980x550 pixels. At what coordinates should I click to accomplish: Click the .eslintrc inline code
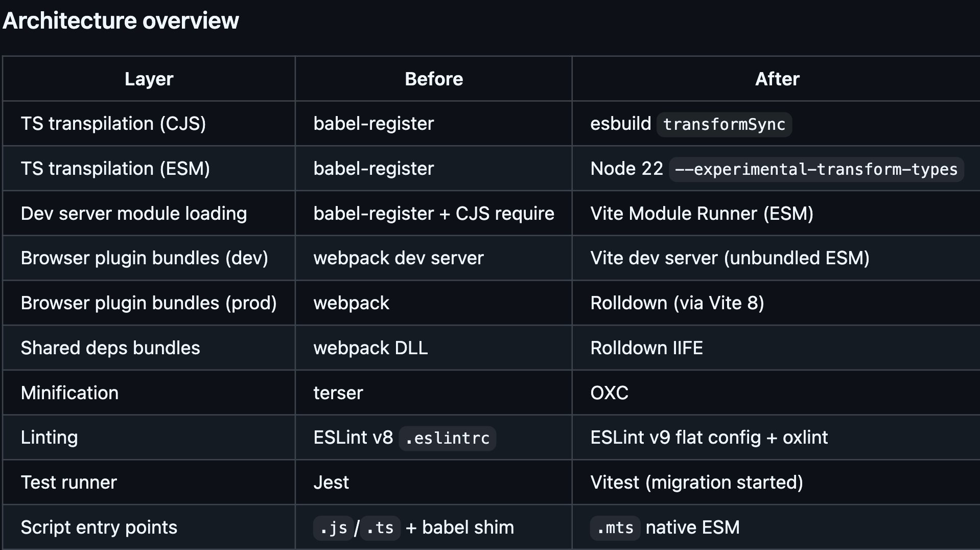click(447, 439)
